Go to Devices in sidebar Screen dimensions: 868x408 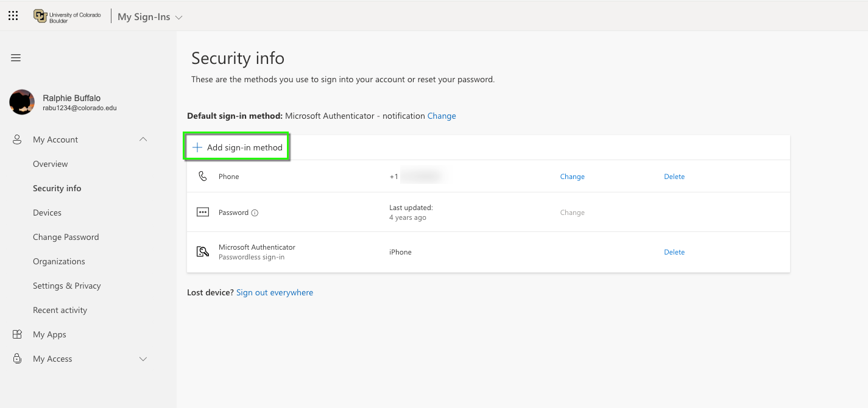pos(47,213)
